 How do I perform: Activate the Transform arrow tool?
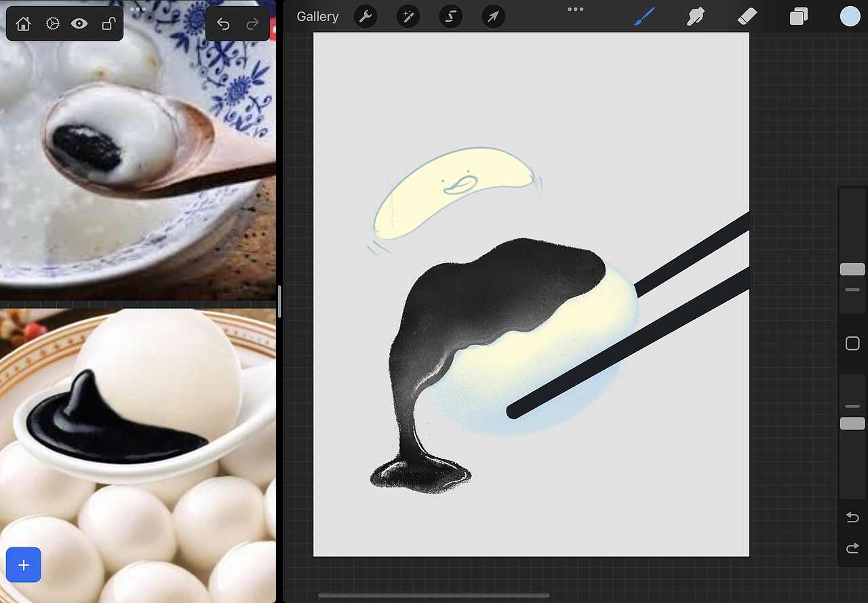pyautogui.click(x=494, y=17)
